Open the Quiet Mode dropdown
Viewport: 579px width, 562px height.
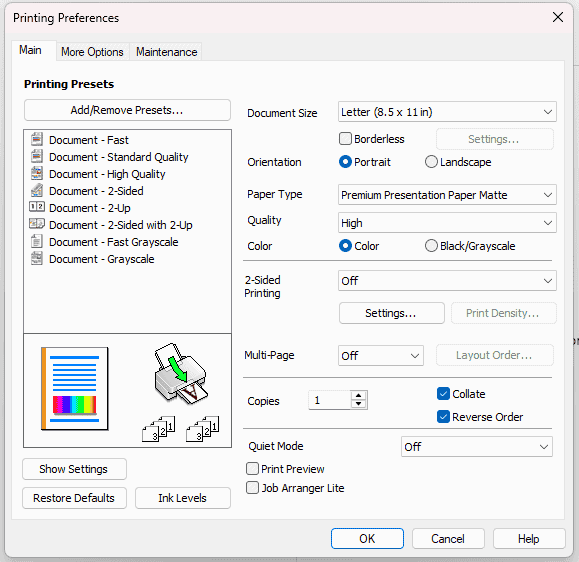pos(477,447)
